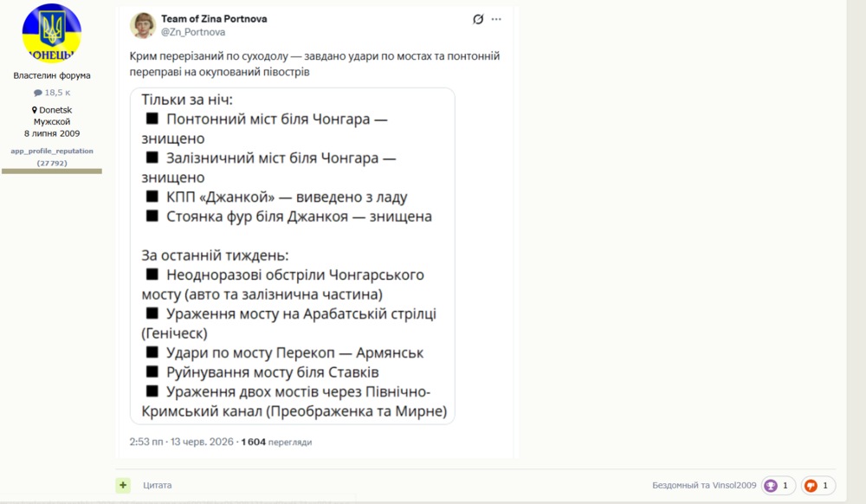Click the green plus multi-quote button

pos(123,485)
